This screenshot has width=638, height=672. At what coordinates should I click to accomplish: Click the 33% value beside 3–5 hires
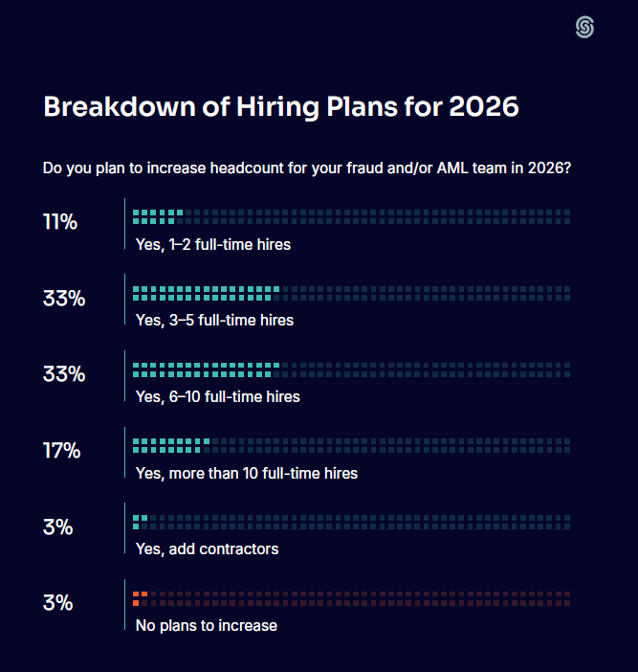(x=64, y=298)
